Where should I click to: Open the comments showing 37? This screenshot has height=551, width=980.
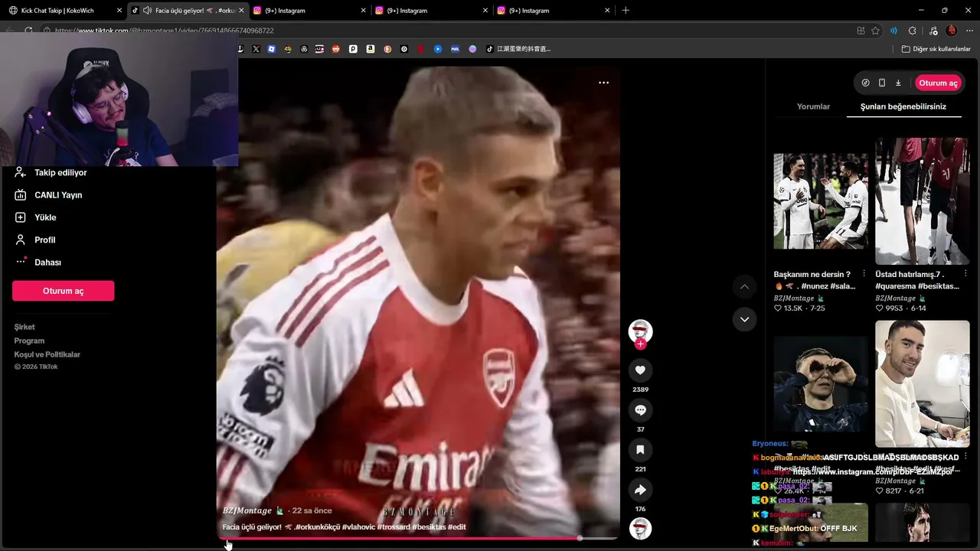click(x=640, y=410)
